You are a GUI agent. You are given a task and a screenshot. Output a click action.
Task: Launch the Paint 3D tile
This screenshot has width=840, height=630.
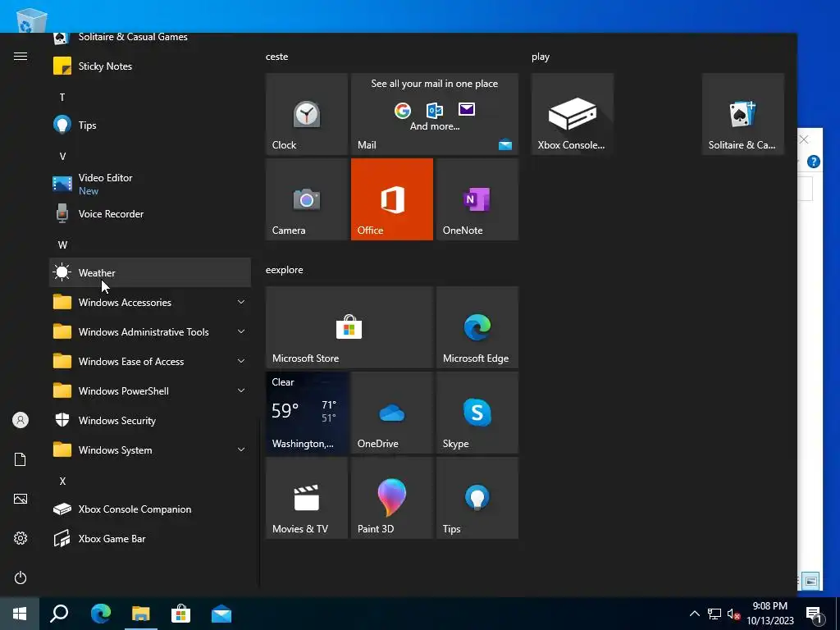pyautogui.click(x=392, y=498)
